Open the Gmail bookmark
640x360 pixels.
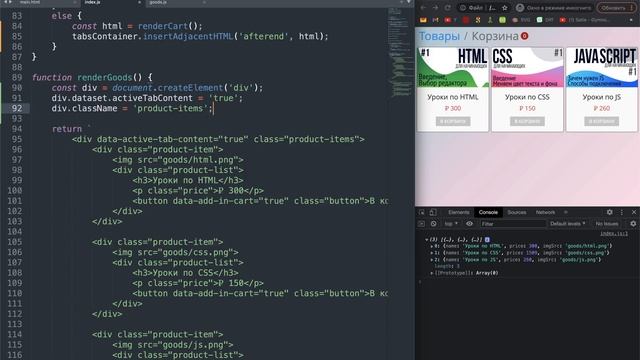click(x=436, y=20)
